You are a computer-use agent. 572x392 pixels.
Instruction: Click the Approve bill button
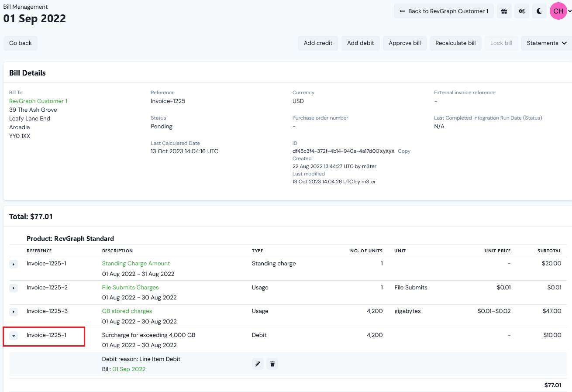pyautogui.click(x=404, y=43)
